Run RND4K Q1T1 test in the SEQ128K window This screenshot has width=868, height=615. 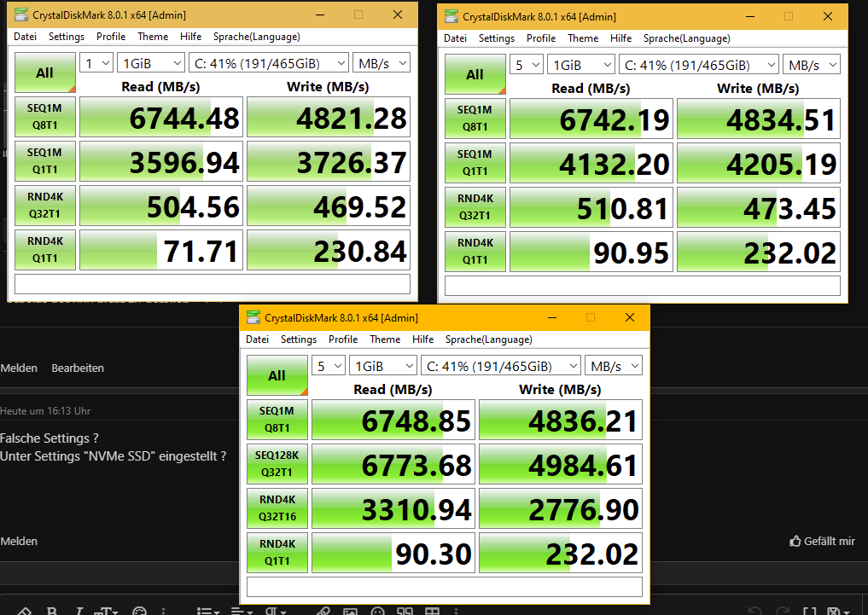(x=277, y=553)
